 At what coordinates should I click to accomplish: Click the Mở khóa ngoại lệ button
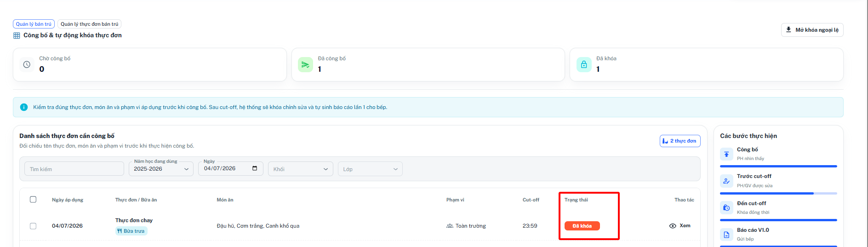click(812, 30)
